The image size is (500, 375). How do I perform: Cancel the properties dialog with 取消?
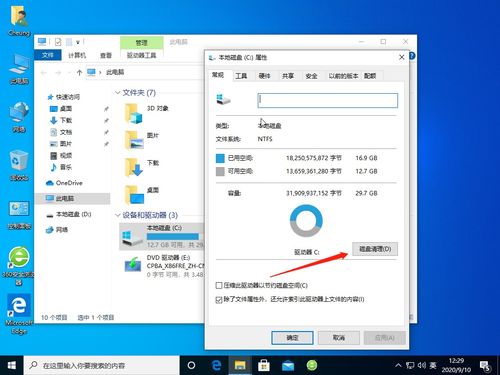339,338
